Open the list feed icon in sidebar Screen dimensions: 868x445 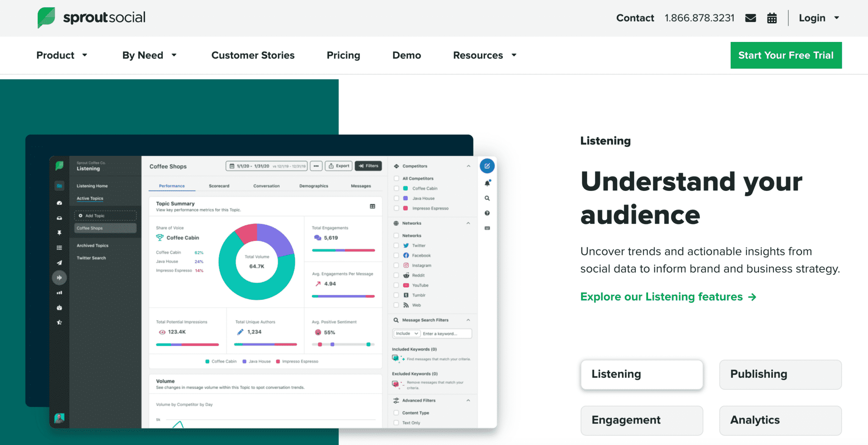[59, 248]
